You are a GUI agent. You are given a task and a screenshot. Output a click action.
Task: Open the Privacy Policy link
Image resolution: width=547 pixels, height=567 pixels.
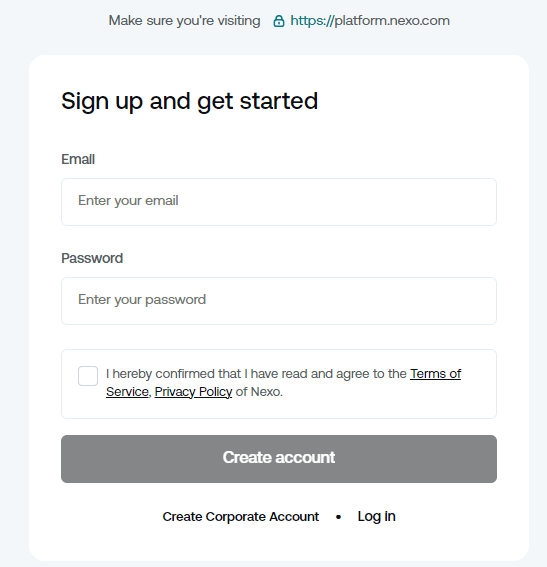[193, 392]
